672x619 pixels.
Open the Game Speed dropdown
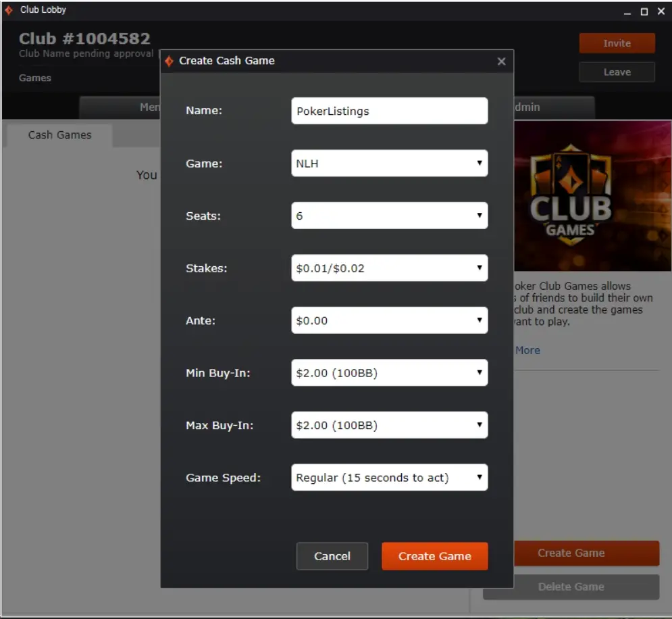click(389, 477)
